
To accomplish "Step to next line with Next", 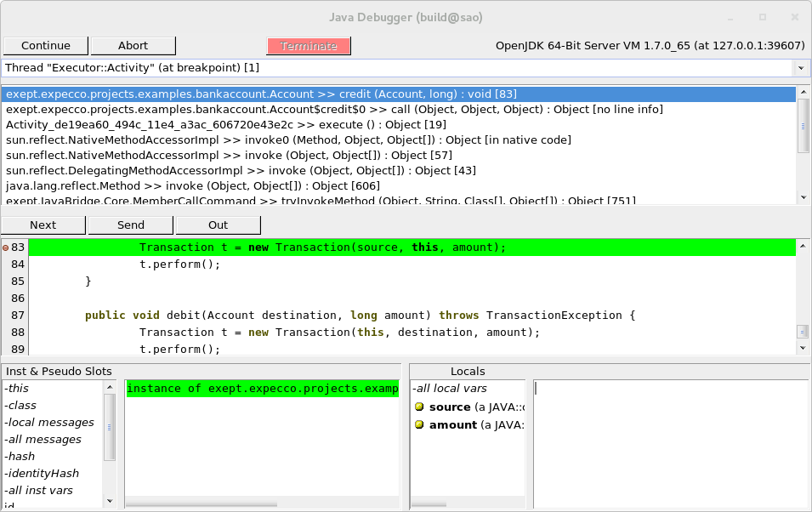I will tap(43, 225).
